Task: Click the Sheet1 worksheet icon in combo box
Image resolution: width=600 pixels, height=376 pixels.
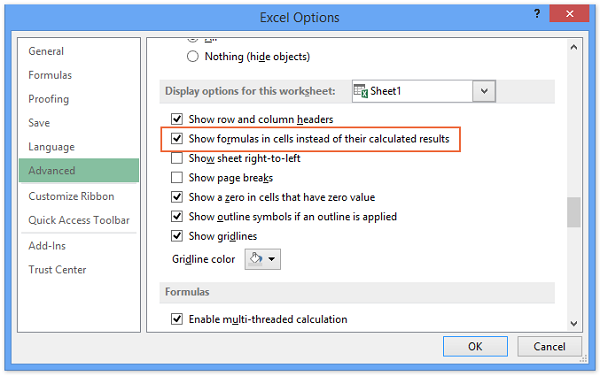Action: pyautogui.click(x=360, y=91)
